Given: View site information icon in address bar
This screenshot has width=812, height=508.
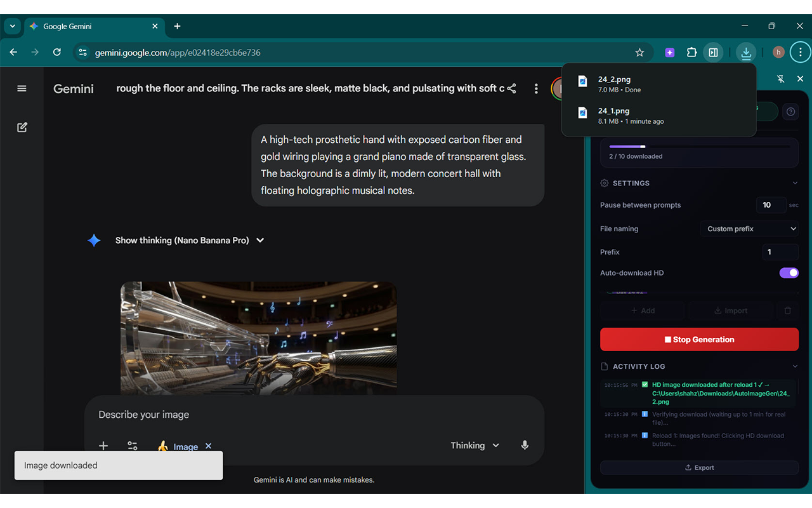Looking at the screenshot, I should point(82,52).
